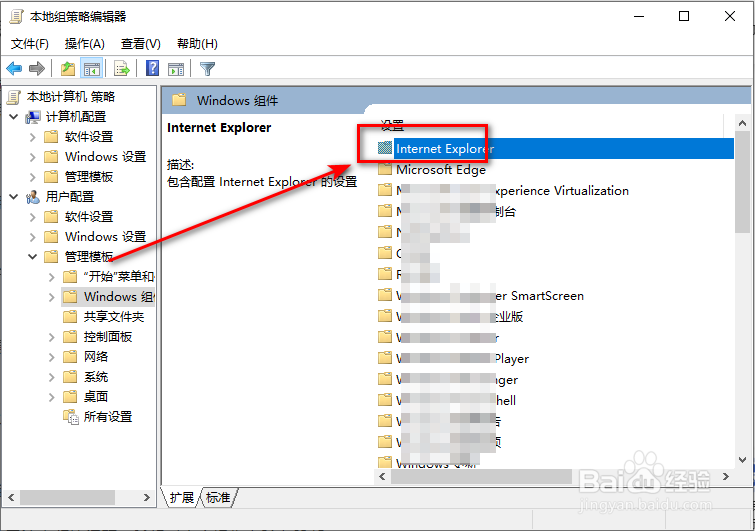Click the Up one level folder icon
The width and height of the screenshot is (755, 531).
click(x=68, y=69)
